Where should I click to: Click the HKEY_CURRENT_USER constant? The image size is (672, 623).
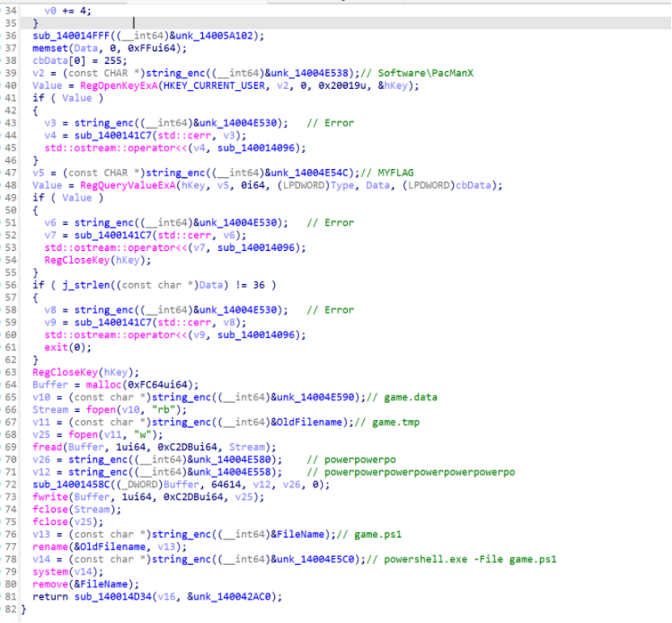[214, 85]
